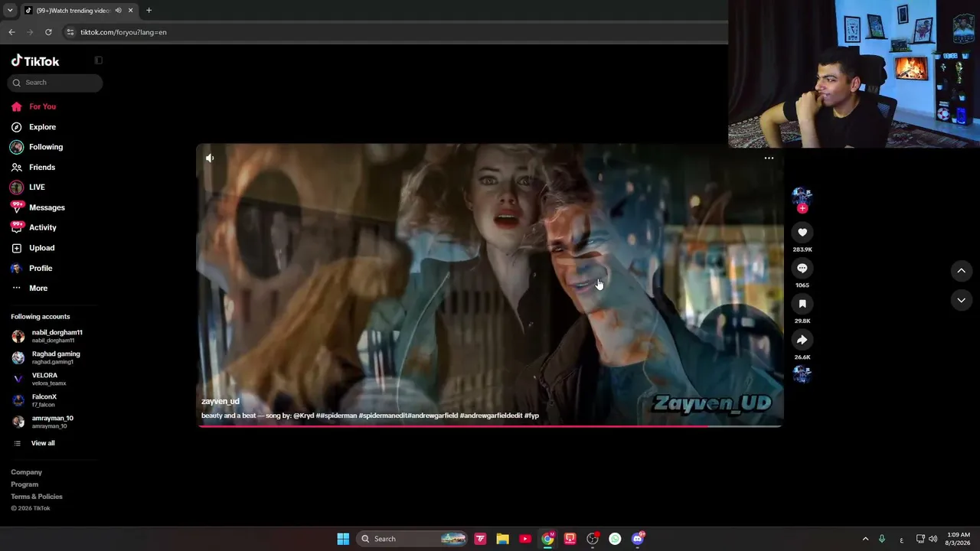Toggle the video mute speaker icon
Viewport: 980px width, 551px height.
click(x=210, y=158)
